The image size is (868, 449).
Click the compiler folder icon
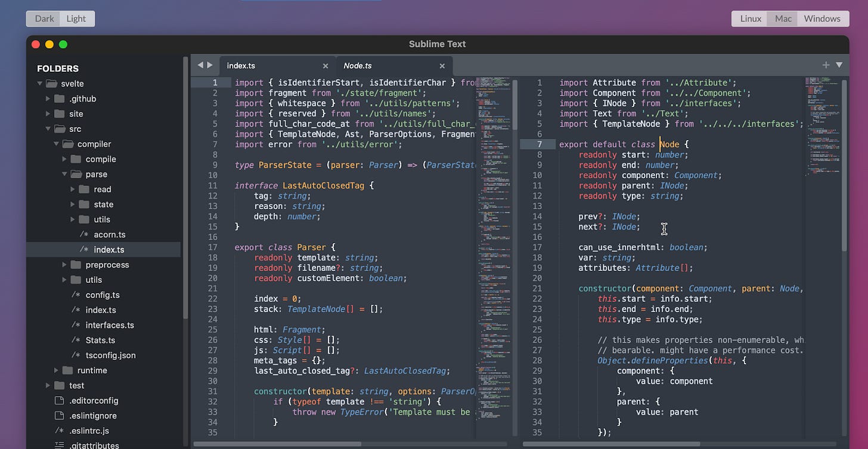click(x=68, y=144)
